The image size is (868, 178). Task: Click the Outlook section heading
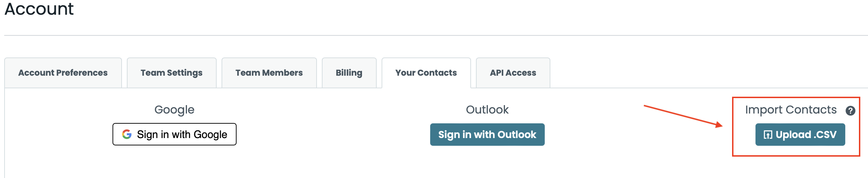point(487,110)
